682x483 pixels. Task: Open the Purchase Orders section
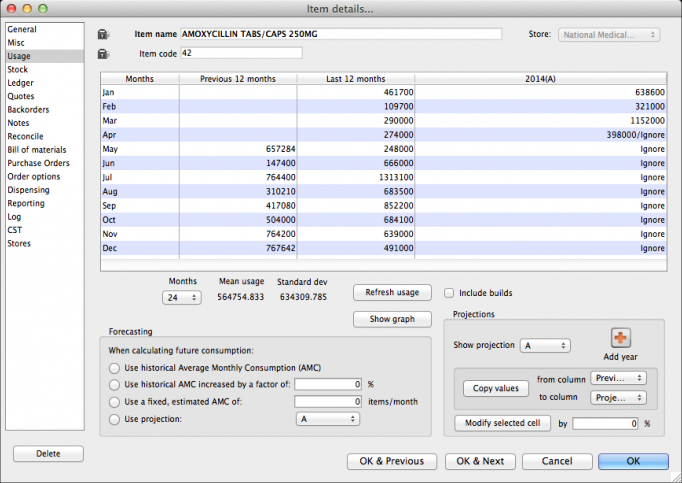point(45,163)
